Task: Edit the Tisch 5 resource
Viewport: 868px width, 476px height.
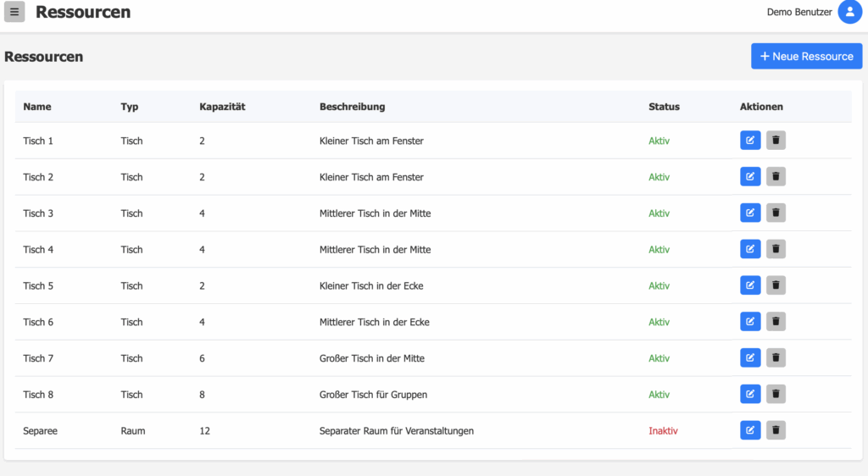Action: (750, 285)
